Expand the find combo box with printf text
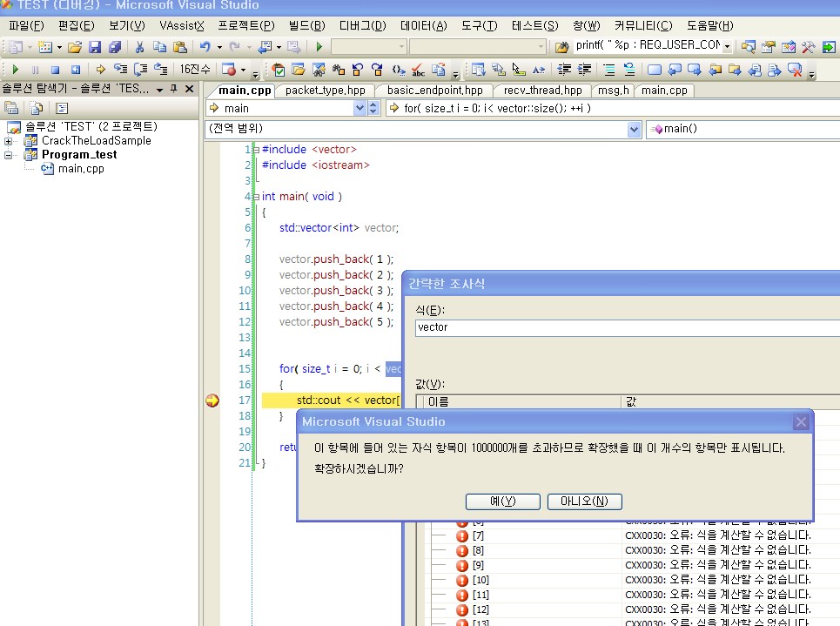 [727, 47]
